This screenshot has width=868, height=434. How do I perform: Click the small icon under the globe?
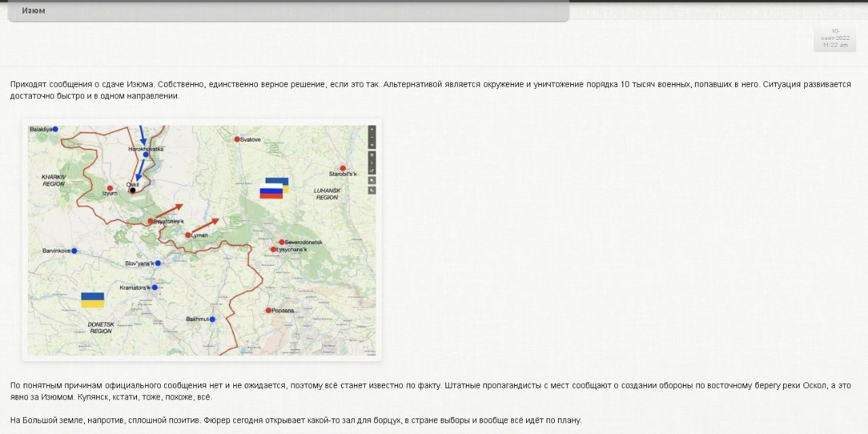(372, 163)
